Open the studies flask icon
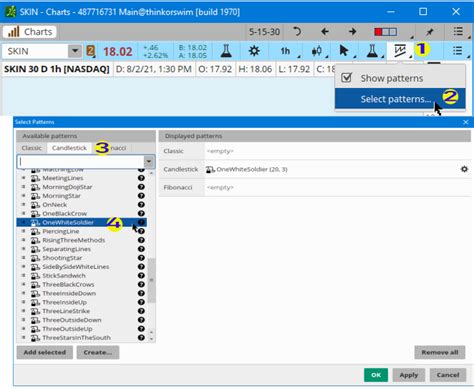The width and height of the screenshot is (474, 389). pyautogui.click(x=226, y=51)
